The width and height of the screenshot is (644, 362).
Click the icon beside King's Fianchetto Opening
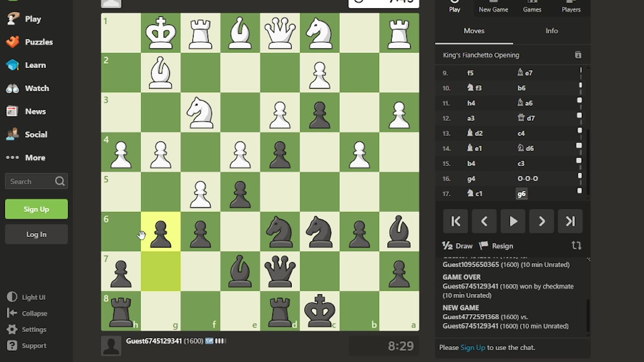578,55
